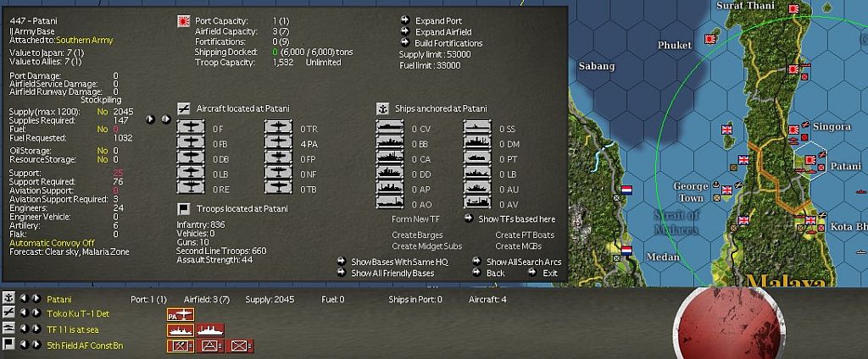Select the fighter (F) aircraft icon
This screenshot has height=359, width=868.
click(191, 129)
